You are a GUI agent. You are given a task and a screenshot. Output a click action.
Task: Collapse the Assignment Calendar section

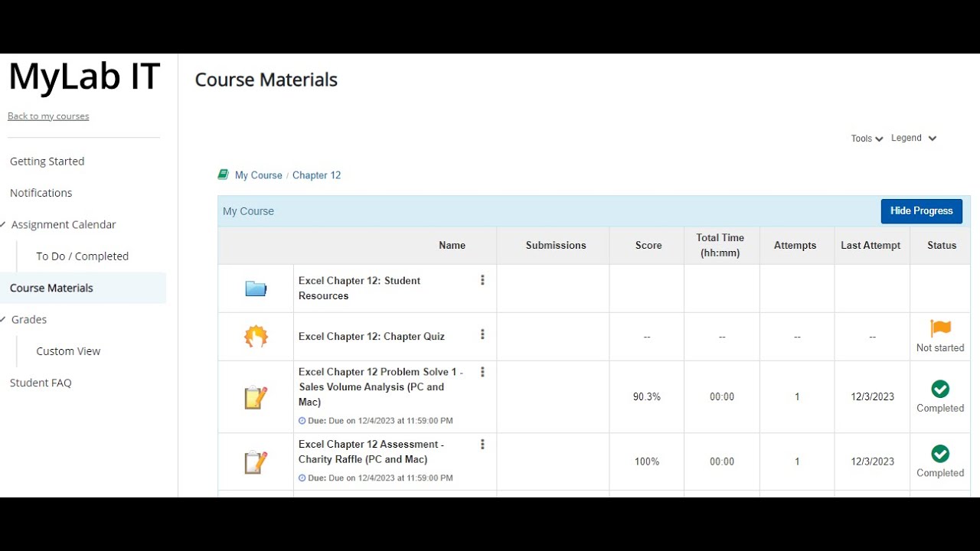[x=4, y=224]
